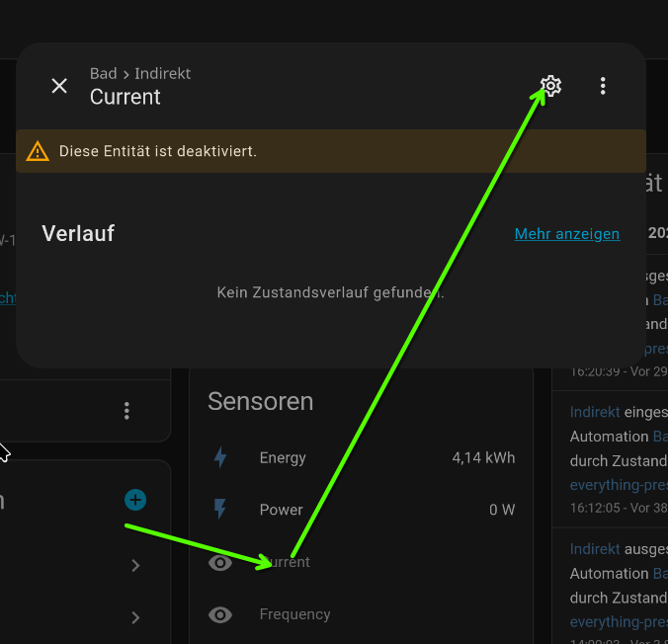Open entity settings via the gear icon
The width and height of the screenshot is (668, 644).
coord(551,86)
